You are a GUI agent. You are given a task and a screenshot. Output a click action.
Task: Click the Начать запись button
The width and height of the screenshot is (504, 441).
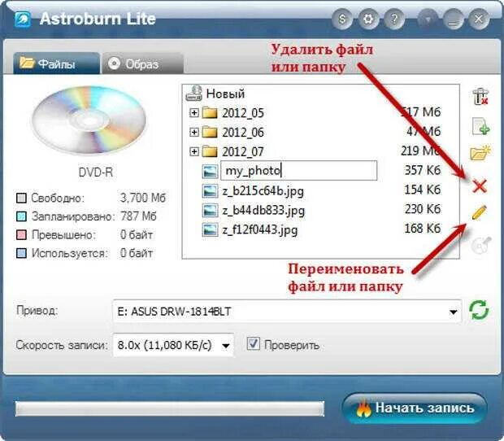coord(415,408)
